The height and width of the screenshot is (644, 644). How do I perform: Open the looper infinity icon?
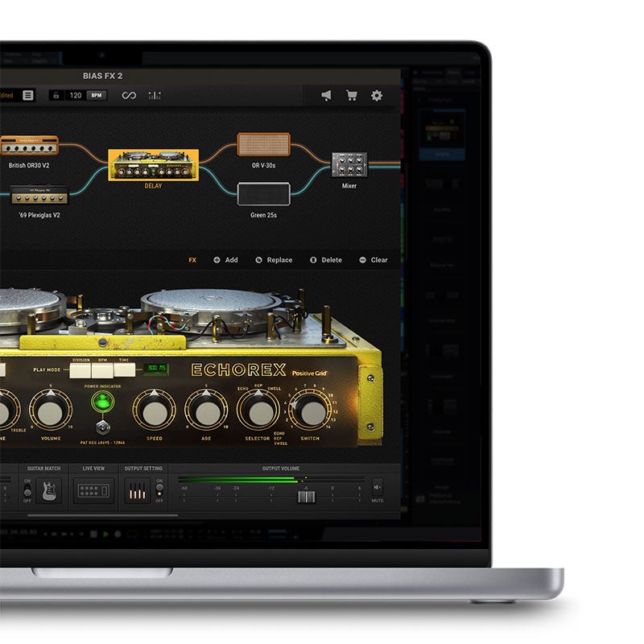tap(129, 95)
